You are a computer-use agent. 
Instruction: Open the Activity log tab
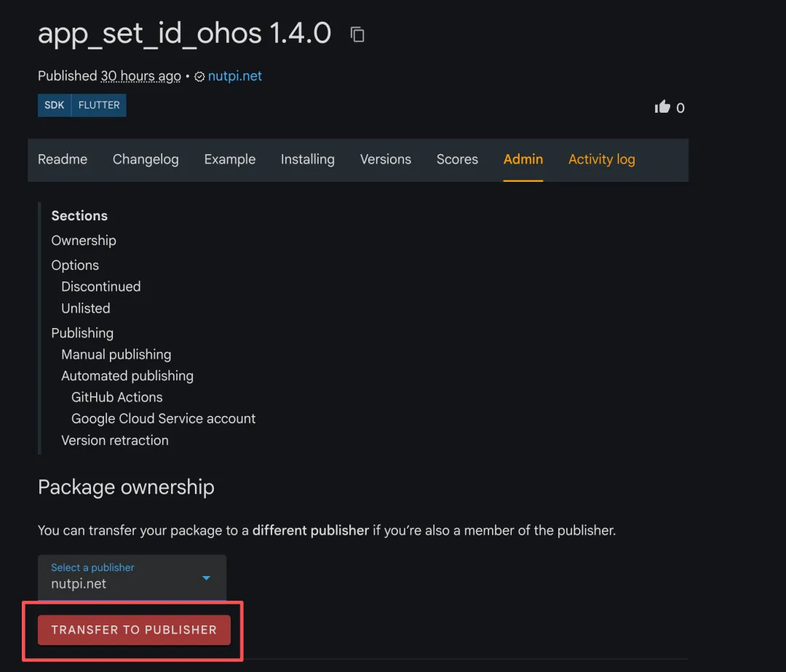[x=602, y=159]
